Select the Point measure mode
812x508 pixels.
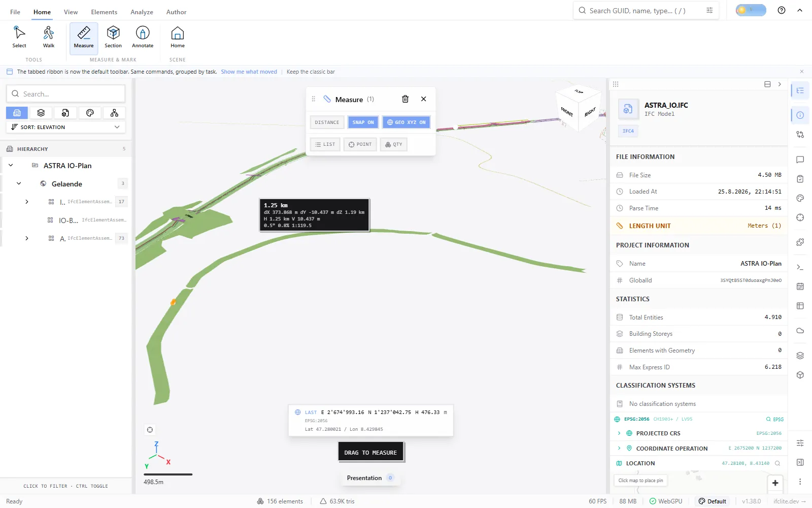(360, 144)
